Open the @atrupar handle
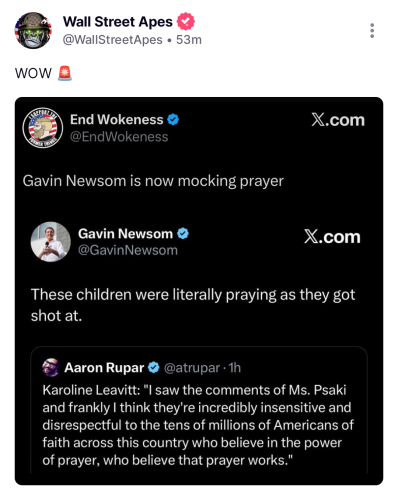This screenshot has width=398, height=500. coord(192,368)
